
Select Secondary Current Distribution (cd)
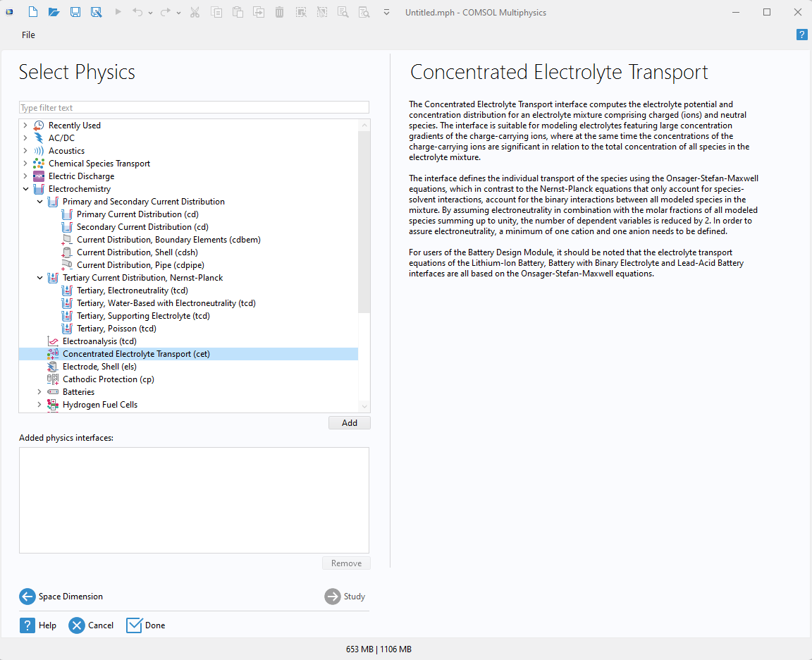pos(142,227)
